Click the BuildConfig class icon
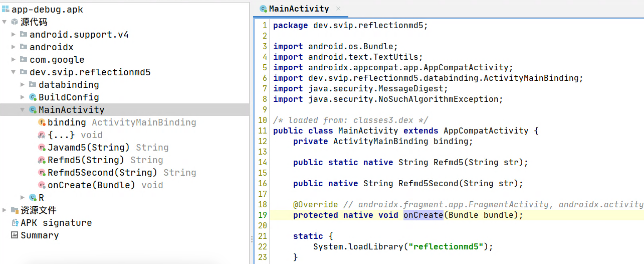Viewport: 644px width, 264px height. 33,97
